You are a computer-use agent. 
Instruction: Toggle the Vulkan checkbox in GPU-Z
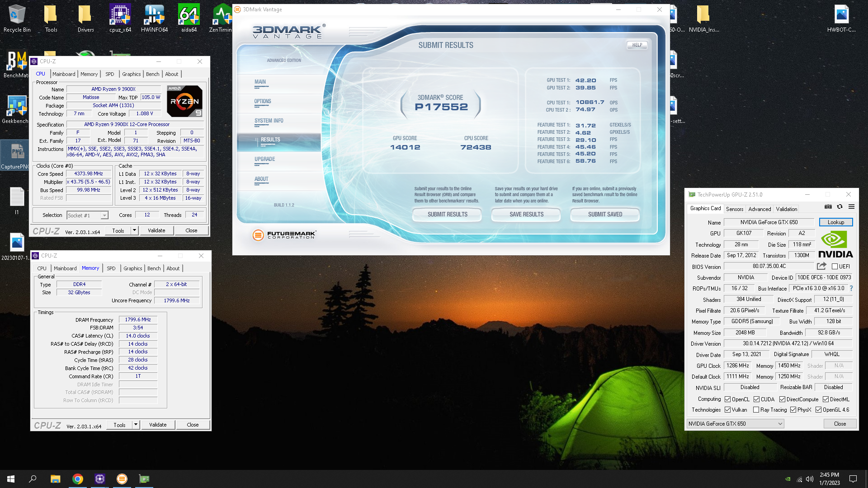727,410
